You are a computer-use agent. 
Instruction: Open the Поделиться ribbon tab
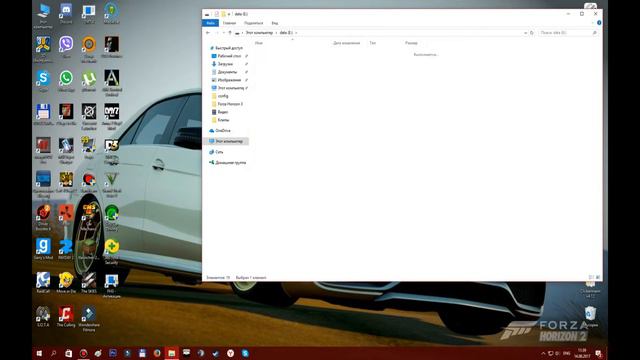(253, 23)
